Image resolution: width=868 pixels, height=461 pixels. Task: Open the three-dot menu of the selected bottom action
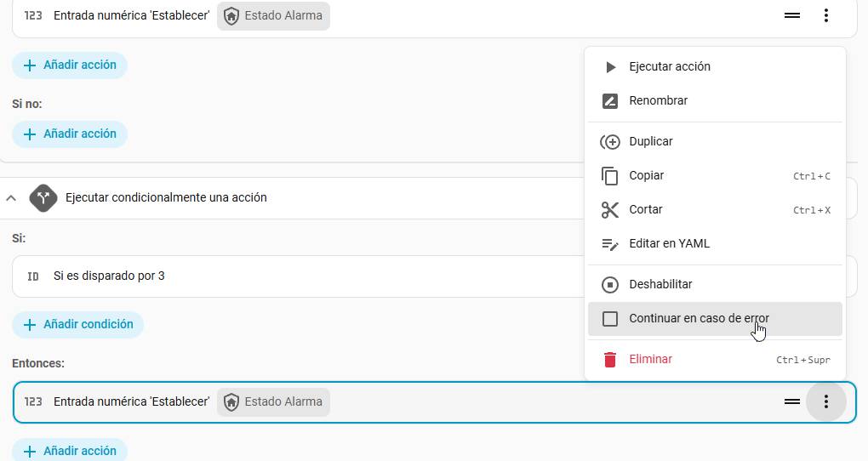click(x=825, y=401)
